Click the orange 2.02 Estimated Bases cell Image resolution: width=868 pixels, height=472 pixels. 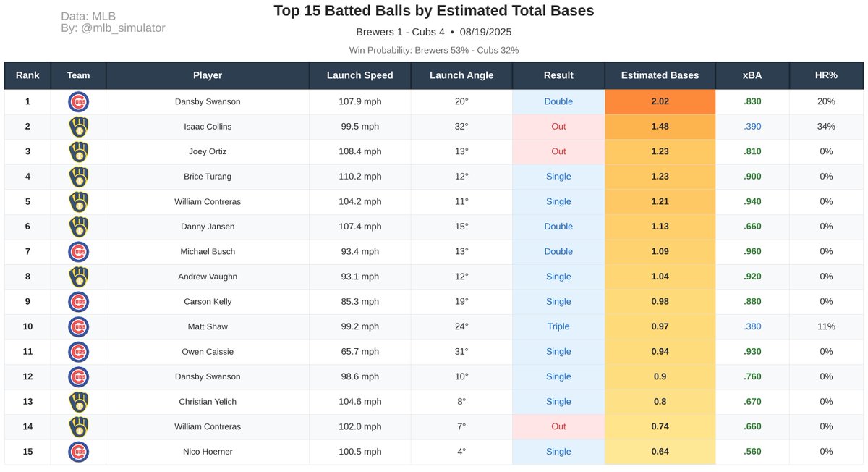tap(659, 101)
